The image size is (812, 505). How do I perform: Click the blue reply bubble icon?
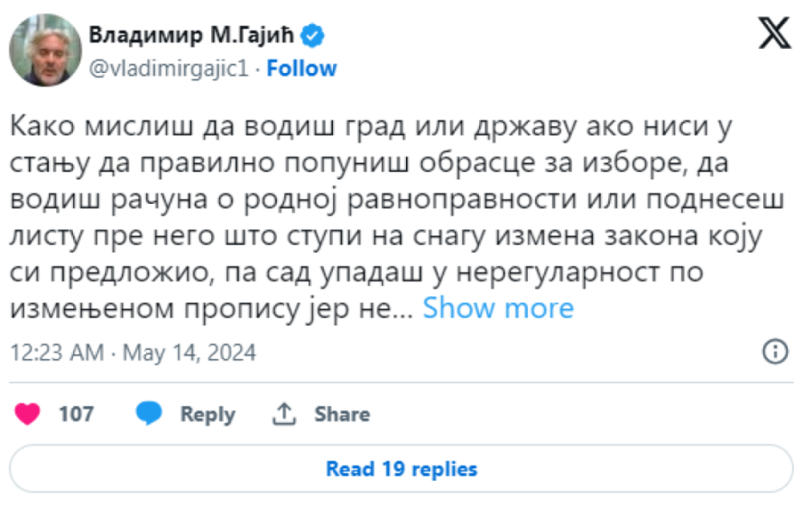click(149, 414)
